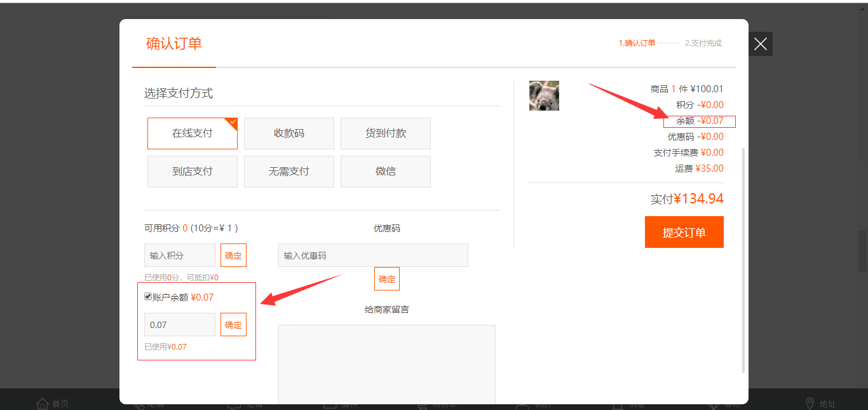Submit order with 提交订单 button
This screenshot has height=410, width=868.
(x=684, y=232)
